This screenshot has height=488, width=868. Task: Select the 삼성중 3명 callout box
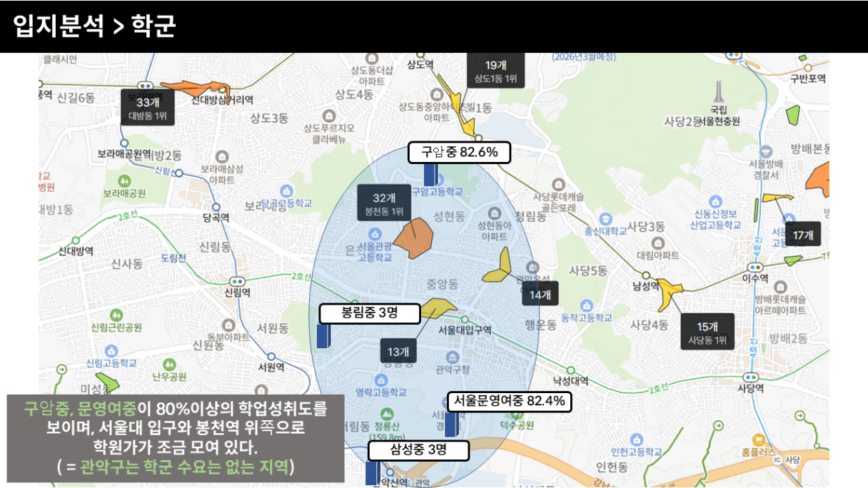(x=418, y=450)
